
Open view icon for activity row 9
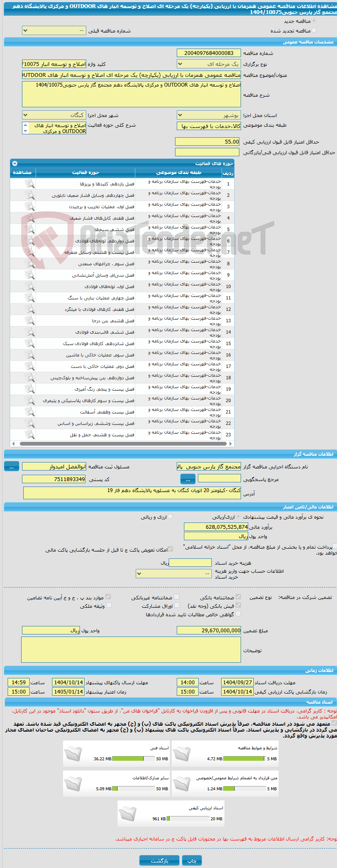click(29, 275)
